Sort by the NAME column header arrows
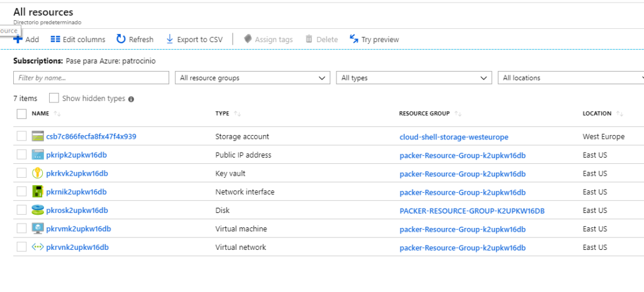This screenshot has height=292, width=644. [x=57, y=114]
